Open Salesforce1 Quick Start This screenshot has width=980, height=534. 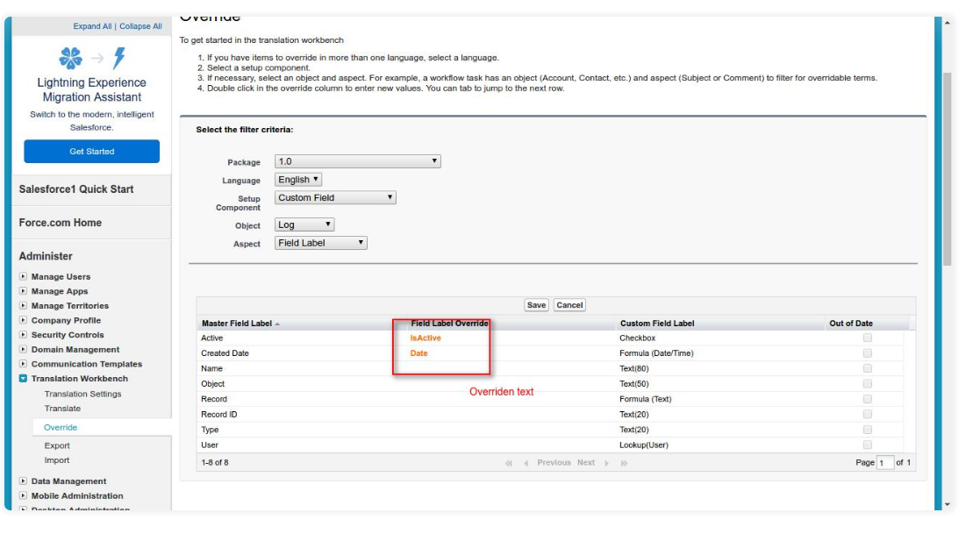point(76,189)
